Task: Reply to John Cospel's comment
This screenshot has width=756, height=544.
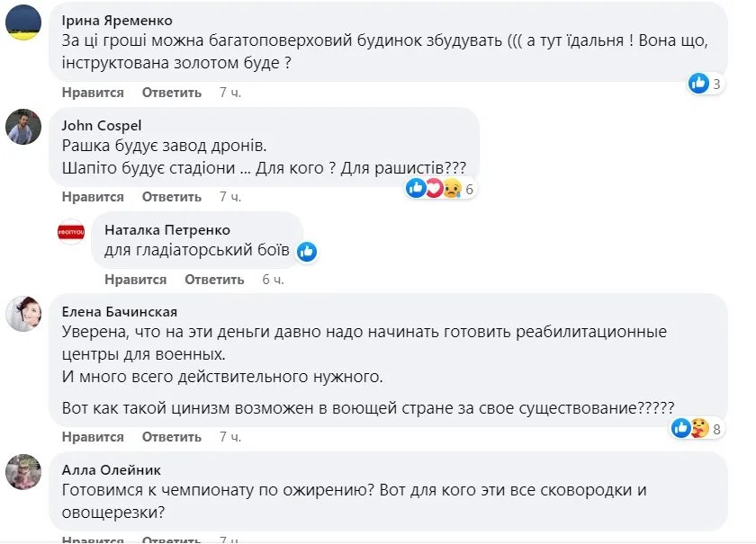Action: 172,196
